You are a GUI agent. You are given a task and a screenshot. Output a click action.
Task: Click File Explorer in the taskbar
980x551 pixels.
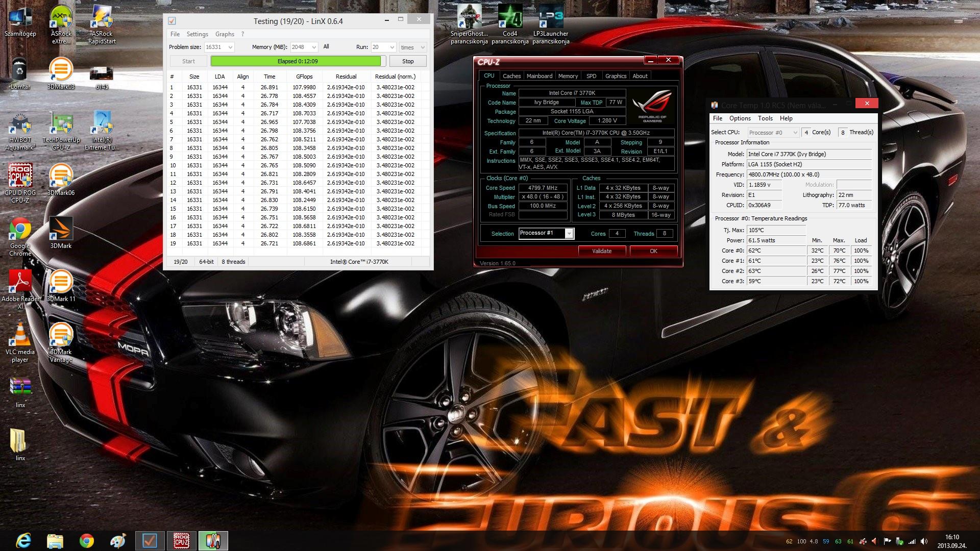click(x=55, y=541)
